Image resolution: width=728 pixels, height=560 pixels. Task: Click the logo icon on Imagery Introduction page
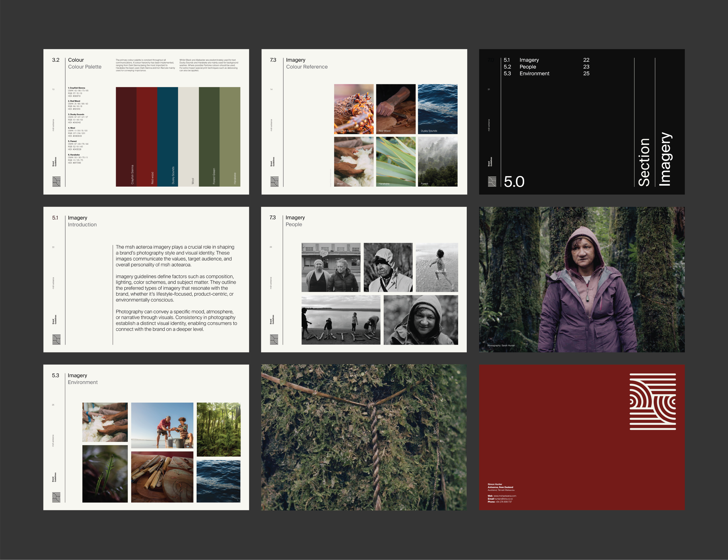coord(56,339)
